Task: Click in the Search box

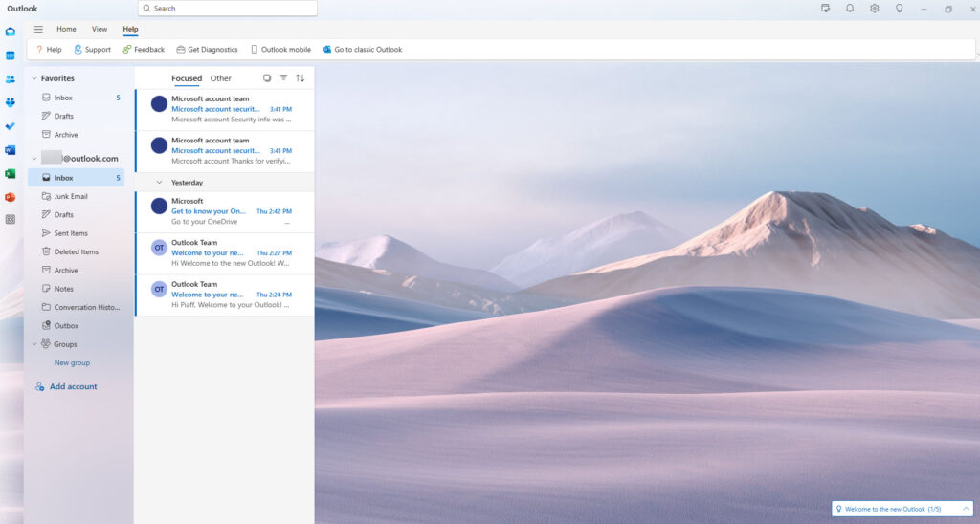Action: click(x=228, y=8)
